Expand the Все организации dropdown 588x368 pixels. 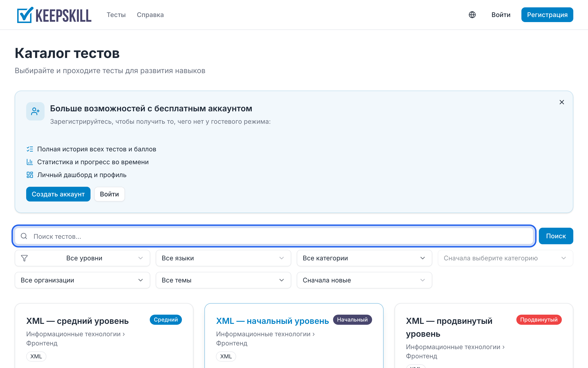[82, 280]
